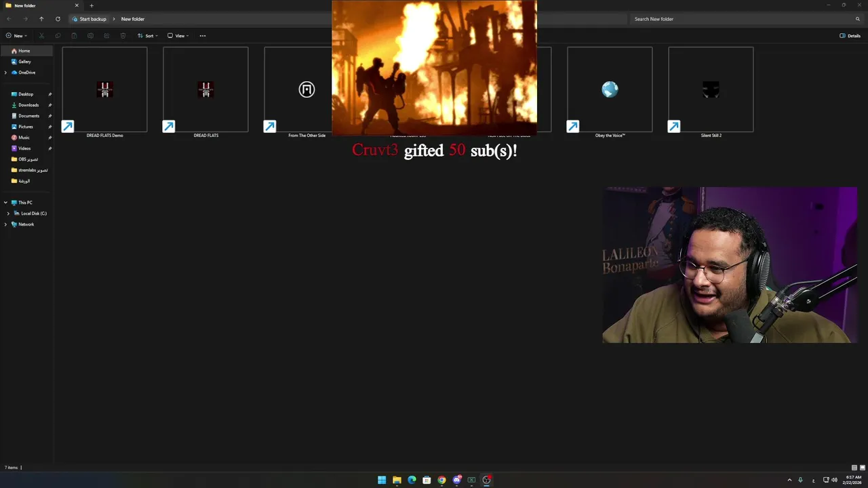868x488 pixels.
Task: Click the pin icon beside Pictures
Action: [50, 127]
